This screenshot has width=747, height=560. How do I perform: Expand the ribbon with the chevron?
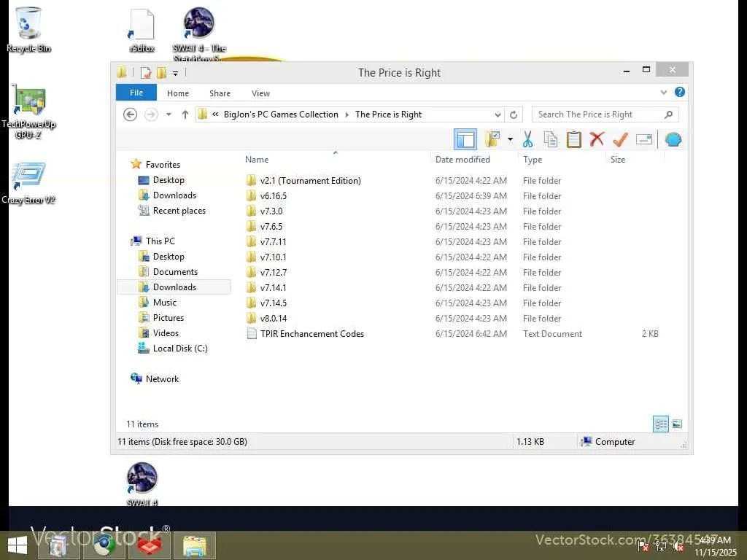664,93
